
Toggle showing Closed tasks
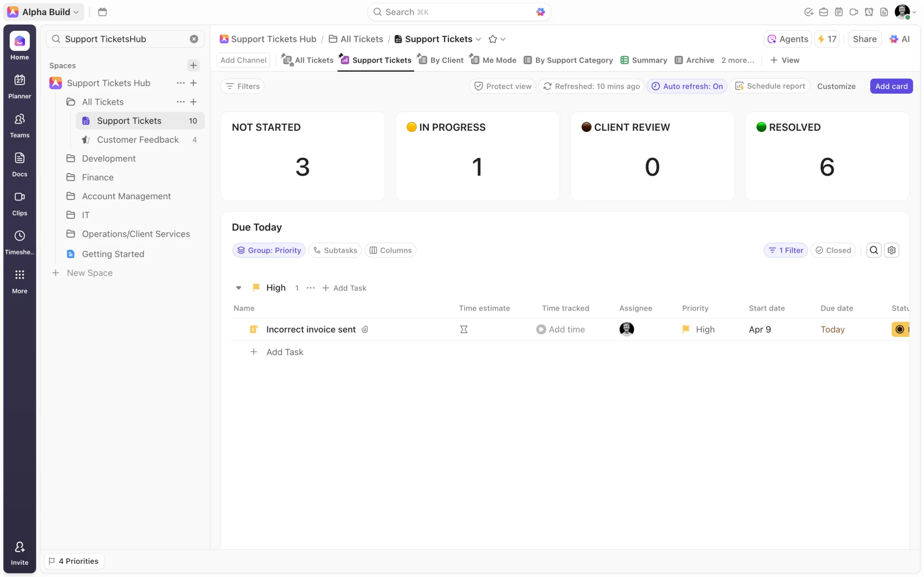coord(833,250)
